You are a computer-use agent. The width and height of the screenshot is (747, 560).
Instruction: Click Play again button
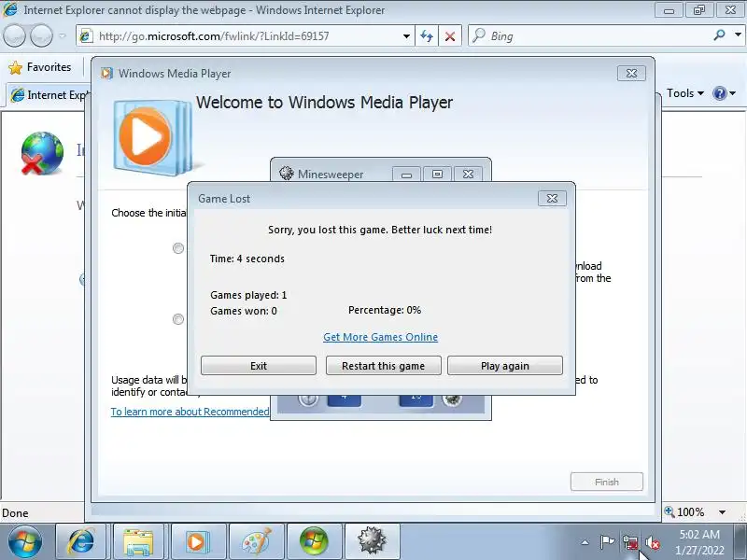pyautogui.click(x=505, y=366)
